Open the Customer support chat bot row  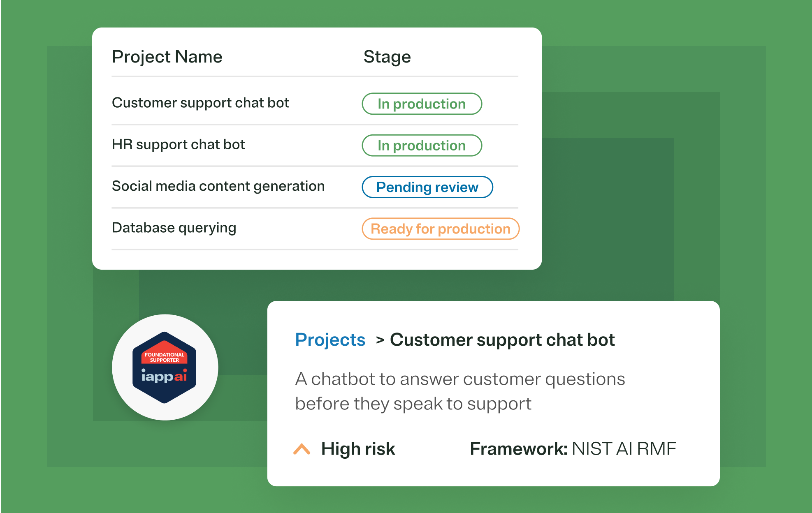(x=200, y=103)
